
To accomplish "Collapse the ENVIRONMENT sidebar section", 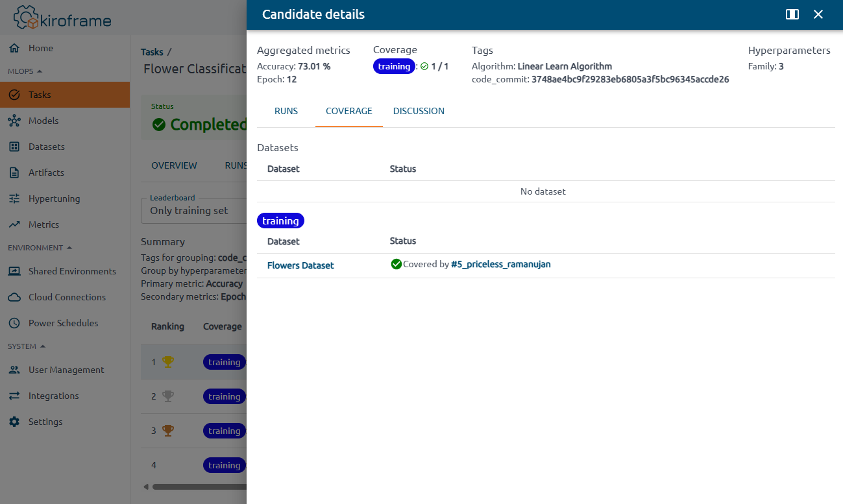I will click(x=69, y=248).
